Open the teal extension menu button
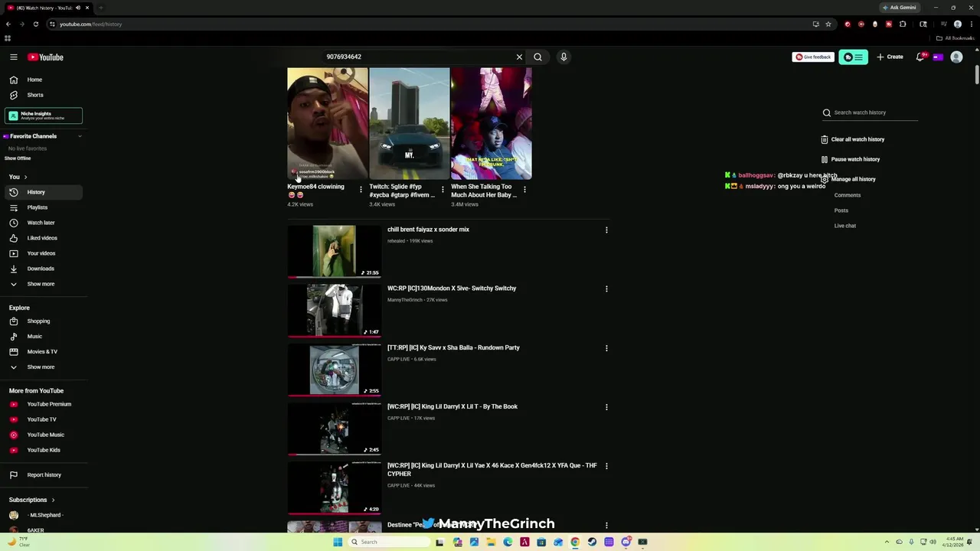Image resolution: width=980 pixels, height=551 pixels. [853, 57]
